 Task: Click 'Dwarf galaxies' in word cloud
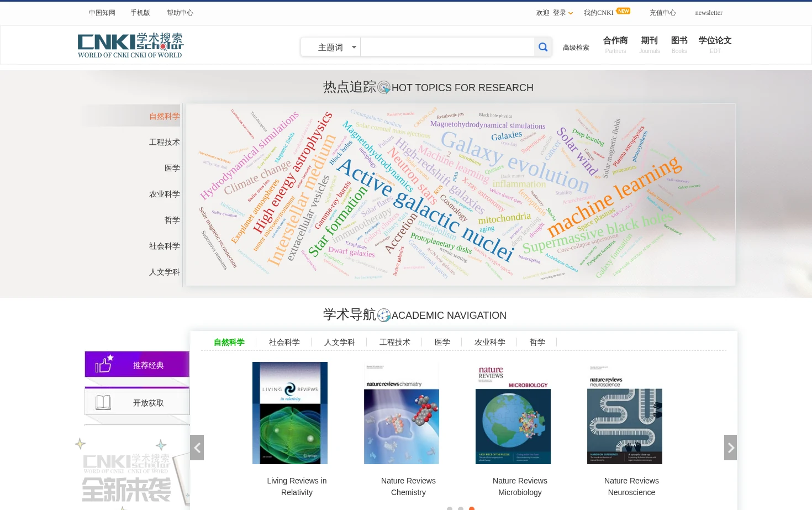(x=351, y=252)
